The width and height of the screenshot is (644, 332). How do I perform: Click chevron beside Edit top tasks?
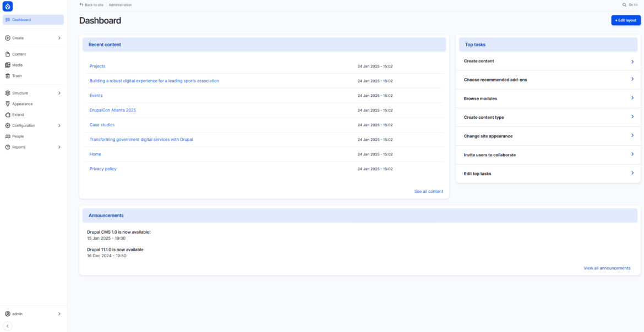(632, 173)
